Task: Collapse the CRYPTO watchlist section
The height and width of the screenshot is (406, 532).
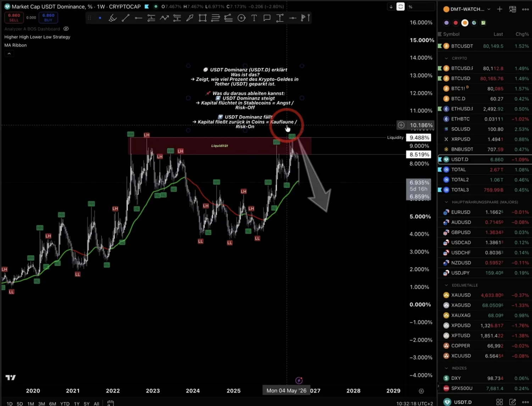Action: point(446,58)
